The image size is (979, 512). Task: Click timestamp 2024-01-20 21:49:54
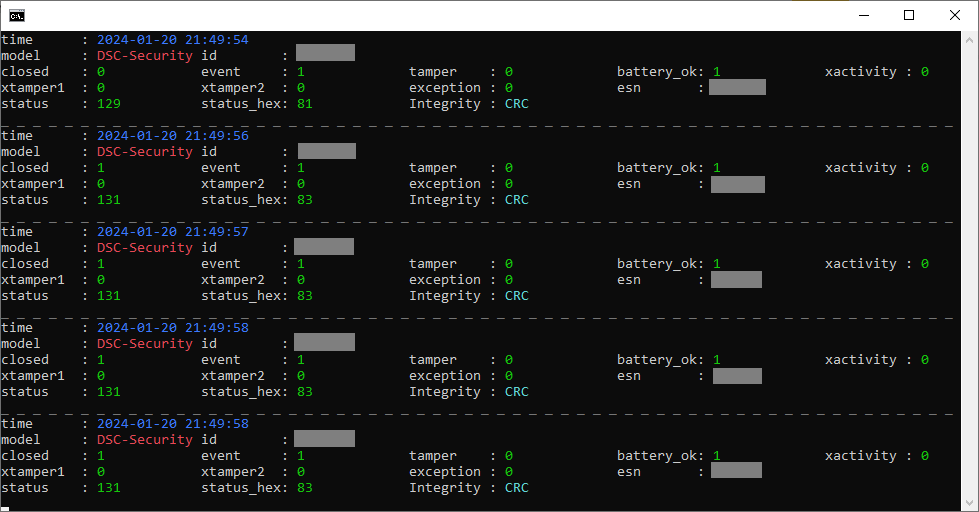pyautogui.click(x=173, y=40)
